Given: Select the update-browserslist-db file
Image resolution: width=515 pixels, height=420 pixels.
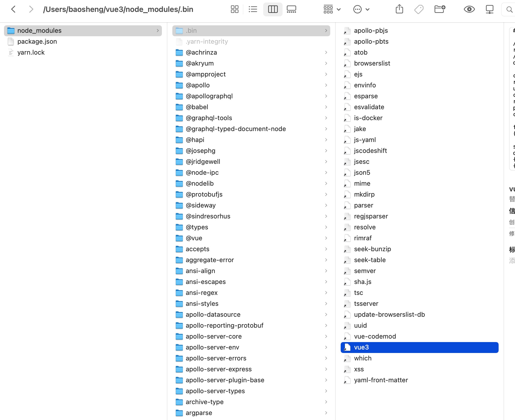Looking at the screenshot, I should tap(419, 315).
